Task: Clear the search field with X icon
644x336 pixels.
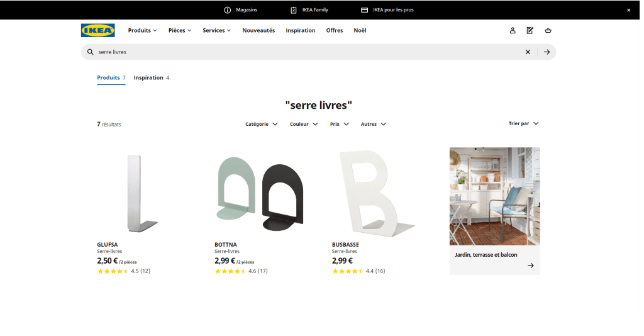Action: [x=528, y=52]
